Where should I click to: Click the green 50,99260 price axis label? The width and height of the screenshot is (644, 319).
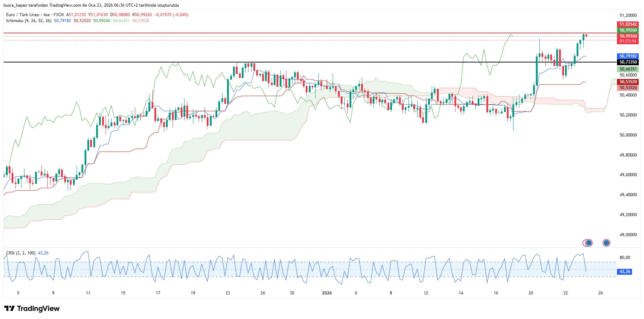628,30
